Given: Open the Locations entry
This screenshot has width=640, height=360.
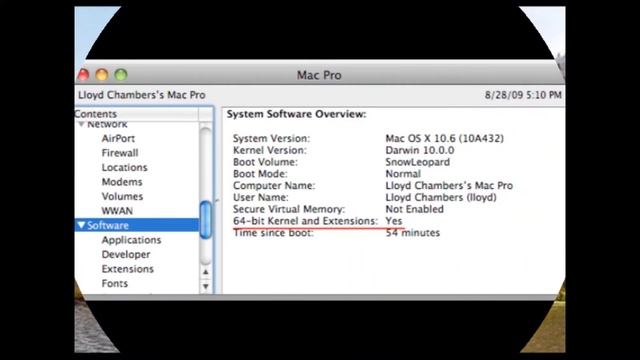Looking at the screenshot, I should [124, 167].
